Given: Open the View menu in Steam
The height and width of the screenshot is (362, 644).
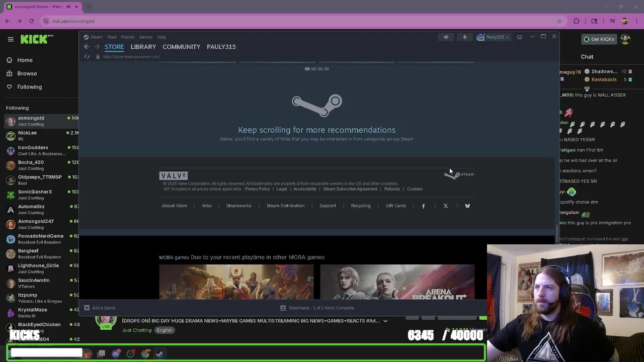Looking at the screenshot, I should 112,37.
